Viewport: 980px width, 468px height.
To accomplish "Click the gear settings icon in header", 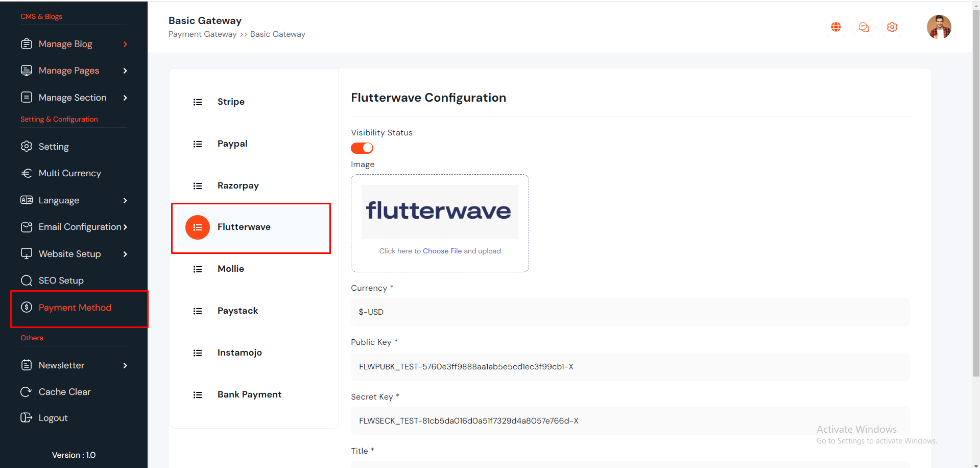I will pyautogui.click(x=892, y=27).
